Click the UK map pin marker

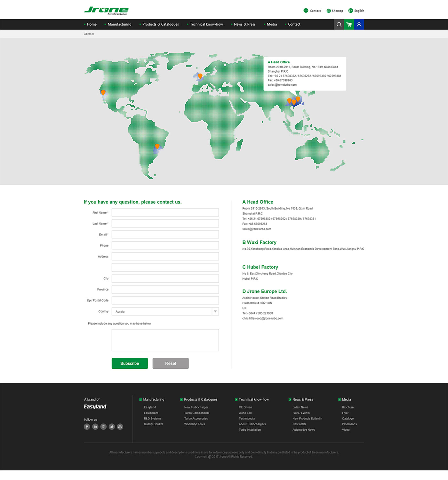[200, 76]
